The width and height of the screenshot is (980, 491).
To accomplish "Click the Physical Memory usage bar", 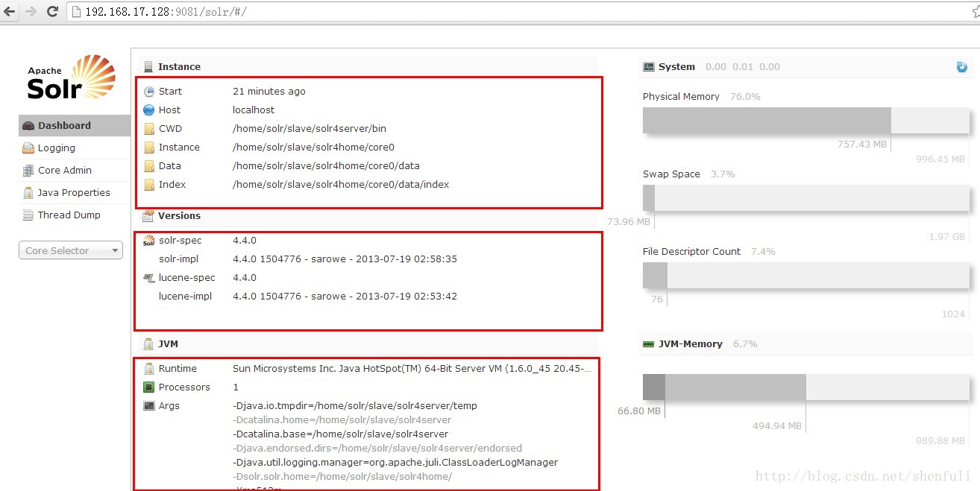I will [x=806, y=120].
